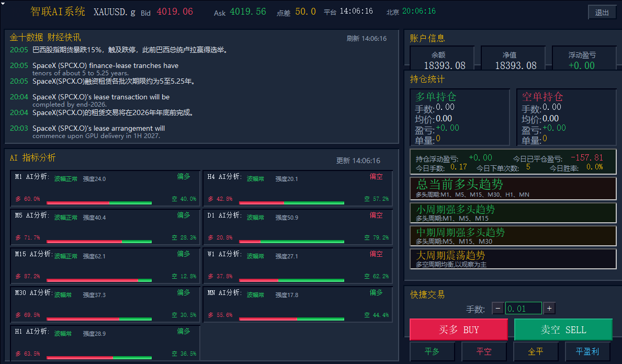This screenshot has height=364, width=622.
Task: Click the 买多 BUY button
Action: point(459,329)
